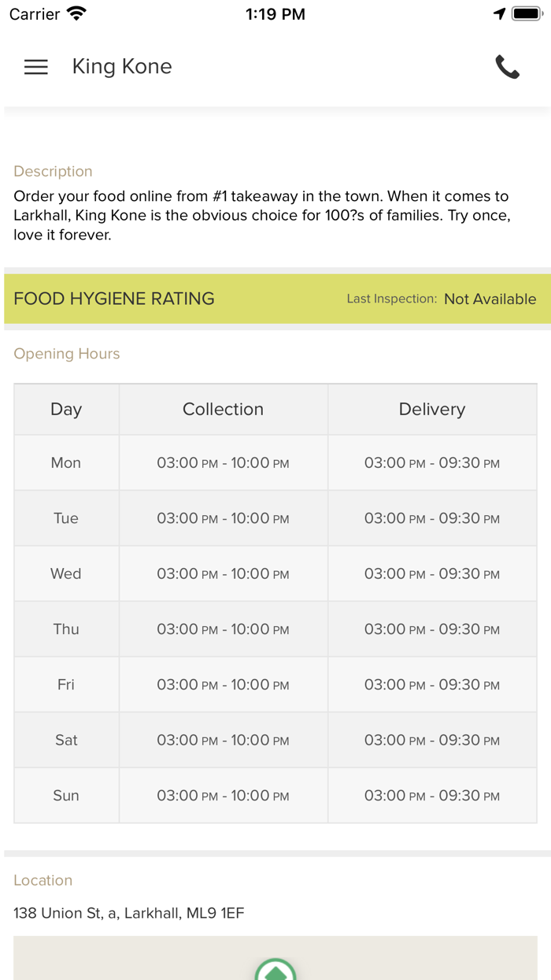
Task: Select the Delivery column header
Action: 432,410
